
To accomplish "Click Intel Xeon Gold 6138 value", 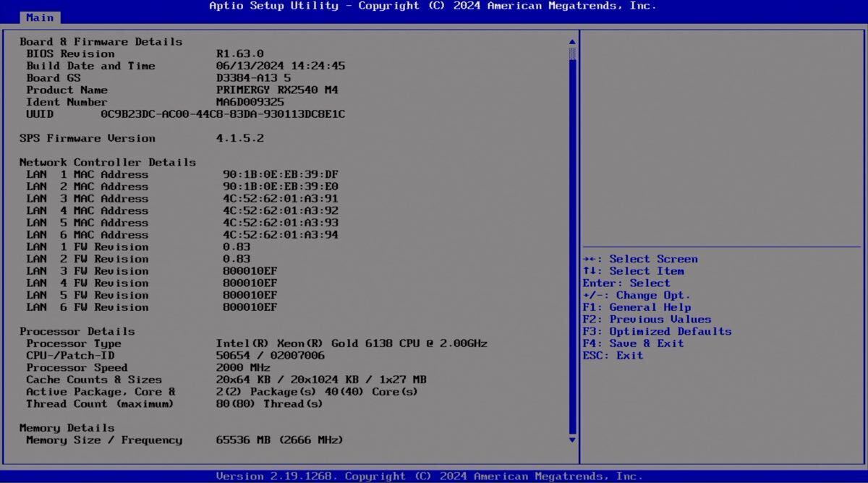I will [x=352, y=343].
